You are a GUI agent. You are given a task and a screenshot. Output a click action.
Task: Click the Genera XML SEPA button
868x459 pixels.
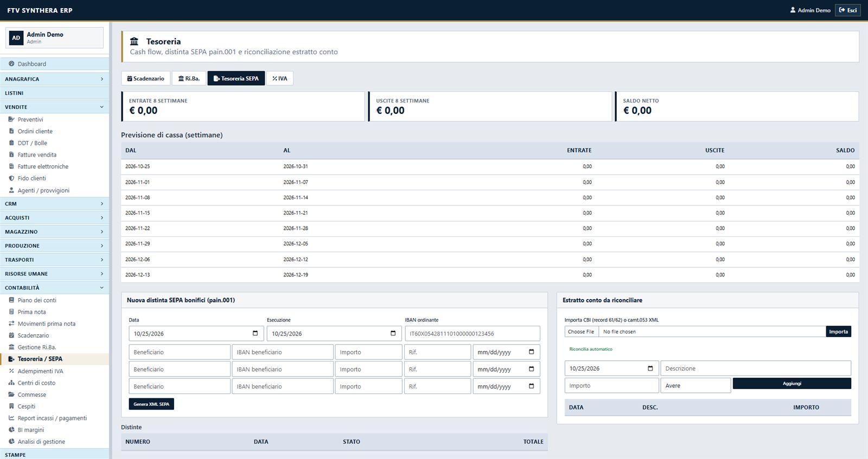pos(151,404)
